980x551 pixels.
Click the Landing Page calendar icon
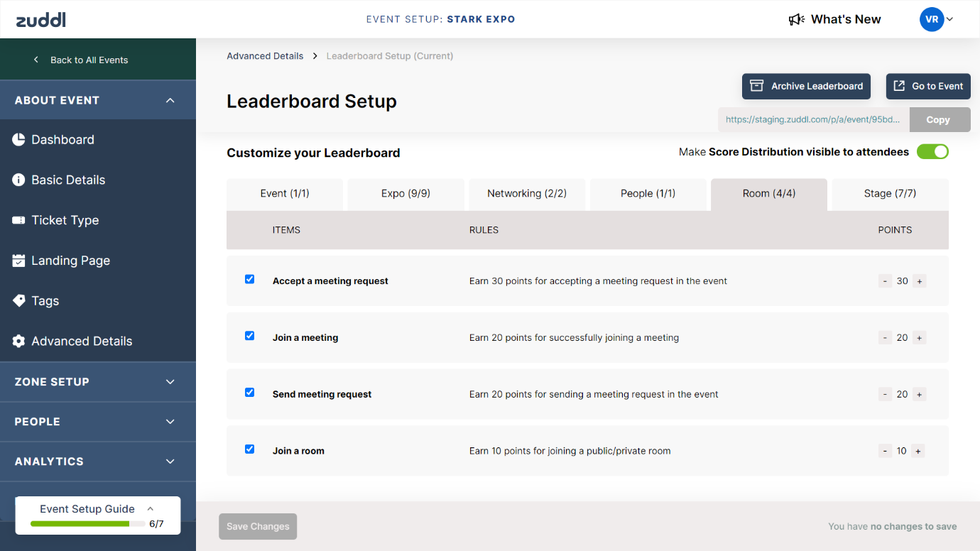pos(19,261)
